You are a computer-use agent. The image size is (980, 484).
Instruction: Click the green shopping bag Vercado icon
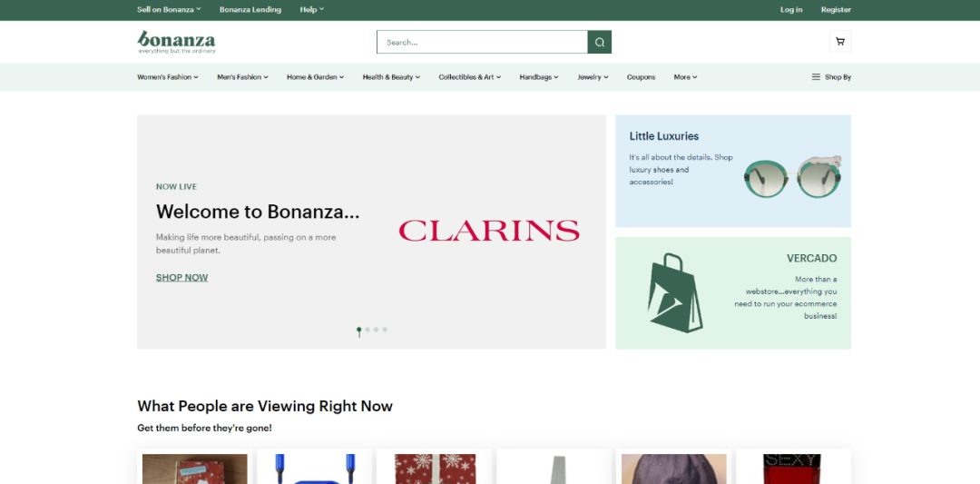(675, 292)
